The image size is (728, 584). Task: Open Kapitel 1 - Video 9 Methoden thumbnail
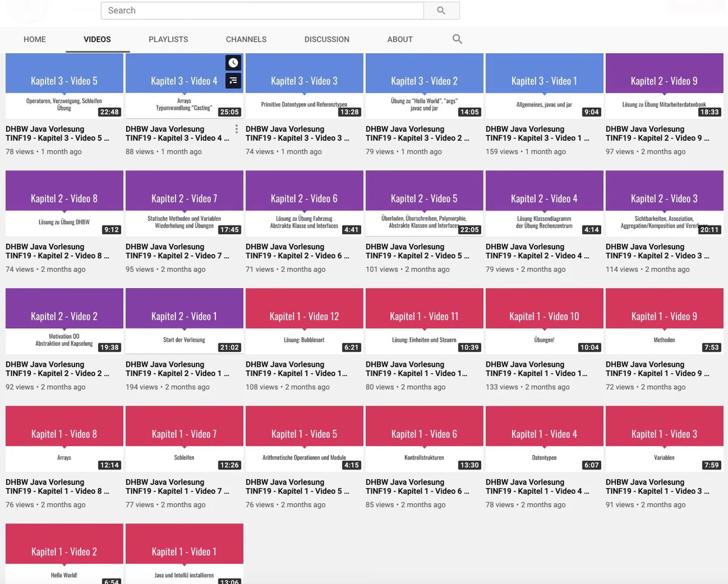pos(665,321)
